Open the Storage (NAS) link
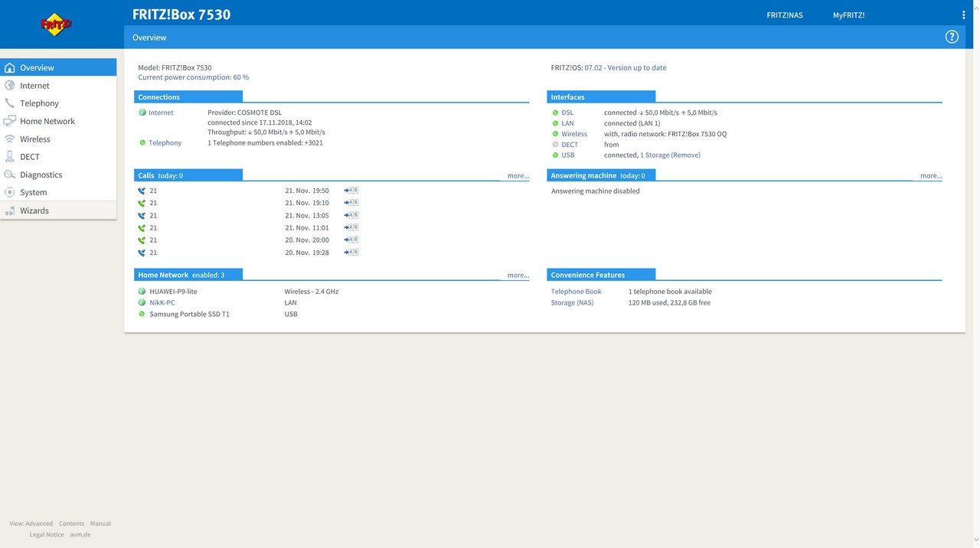The width and height of the screenshot is (980, 548). point(572,303)
